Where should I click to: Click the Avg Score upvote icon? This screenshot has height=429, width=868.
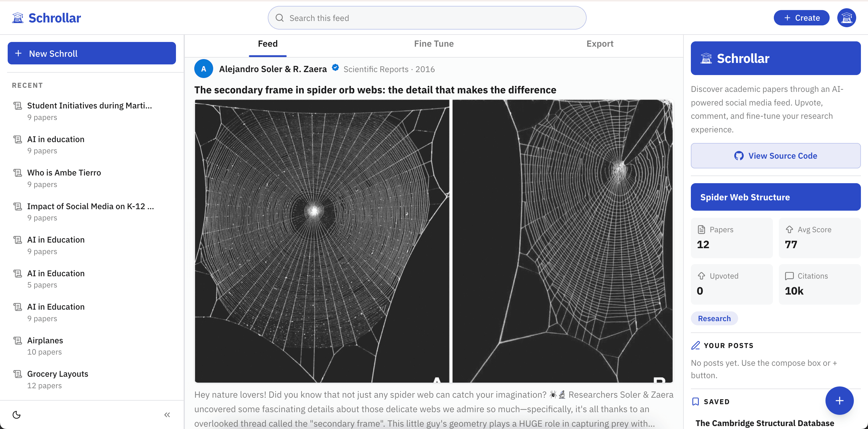pos(789,230)
